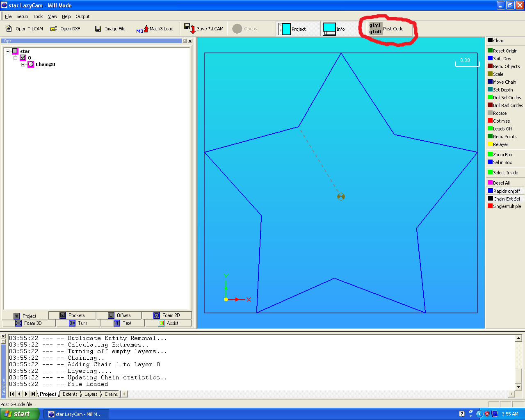Collapse layer 0 tree node

16,58
